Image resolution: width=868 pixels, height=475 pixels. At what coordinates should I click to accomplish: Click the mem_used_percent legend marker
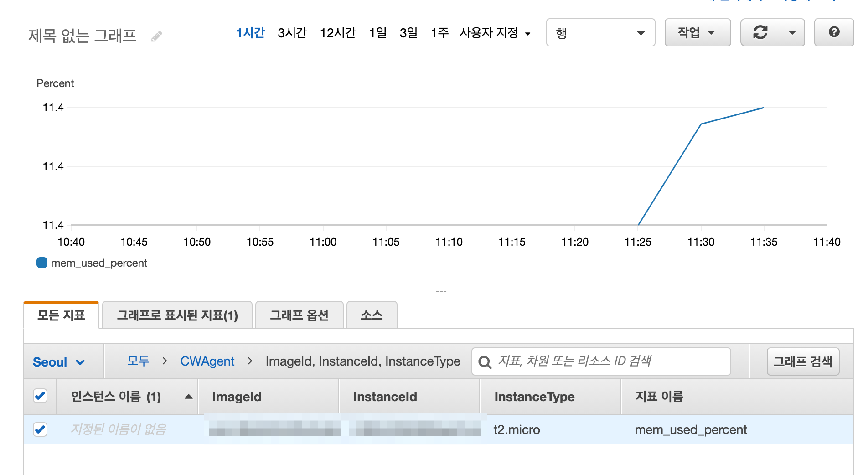coord(41,263)
